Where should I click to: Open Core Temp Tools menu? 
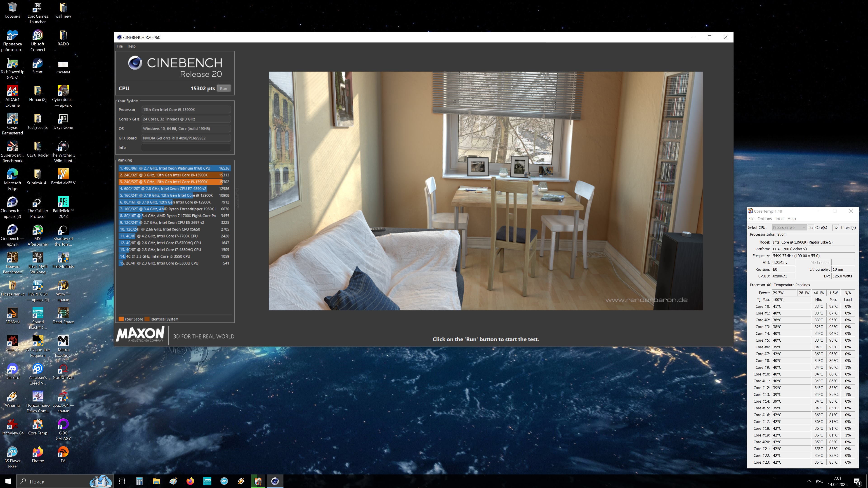coord(779,218)
